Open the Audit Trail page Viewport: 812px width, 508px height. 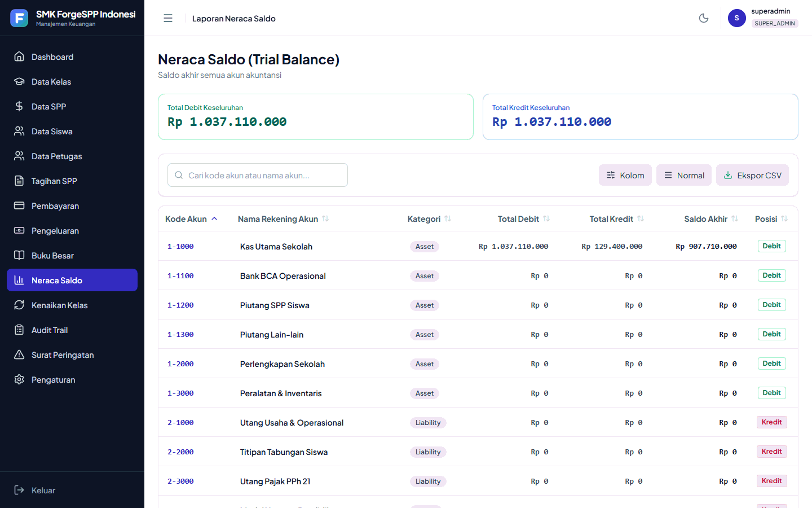tap(72, 330)
